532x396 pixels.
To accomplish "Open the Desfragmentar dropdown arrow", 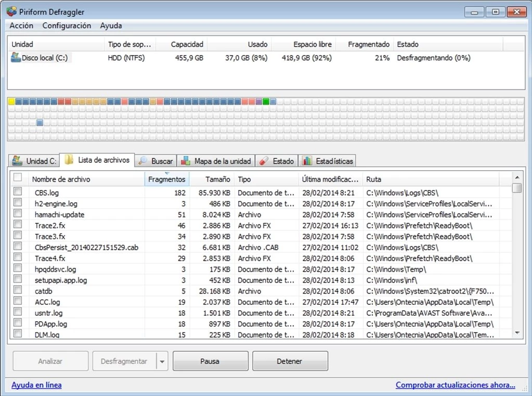I will 162,361.
